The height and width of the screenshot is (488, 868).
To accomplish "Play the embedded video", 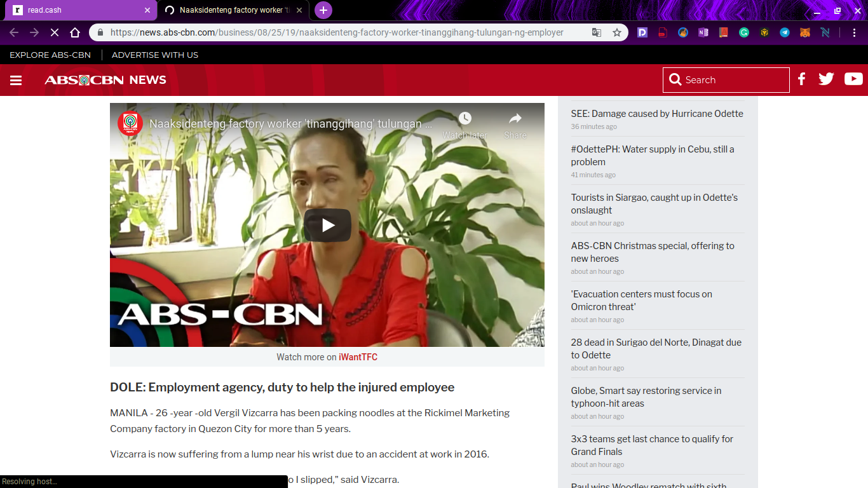I will (327, 225).
